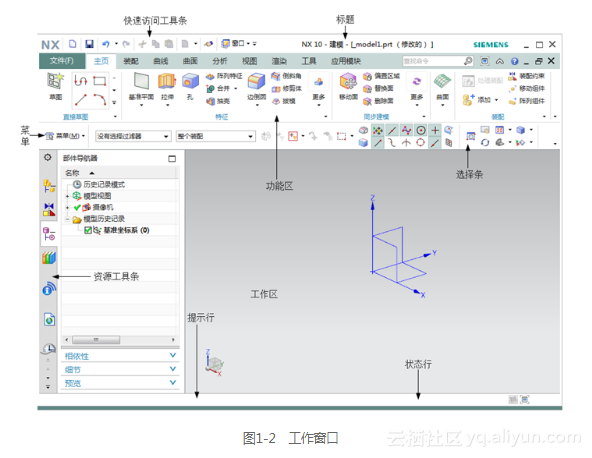Click the Save icon in quick access toolbar
The height and width of the screenshot is (458, 592).
tap(89, 44)
